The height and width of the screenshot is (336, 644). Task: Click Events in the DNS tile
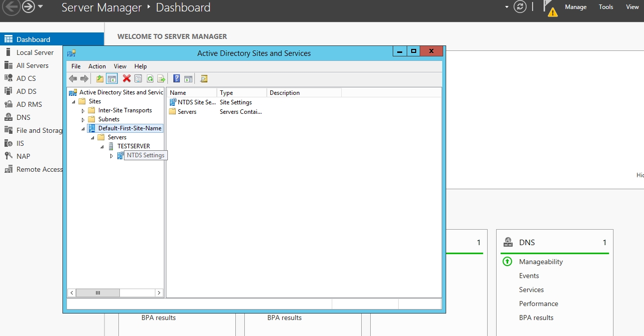click(x=529, y=276)
